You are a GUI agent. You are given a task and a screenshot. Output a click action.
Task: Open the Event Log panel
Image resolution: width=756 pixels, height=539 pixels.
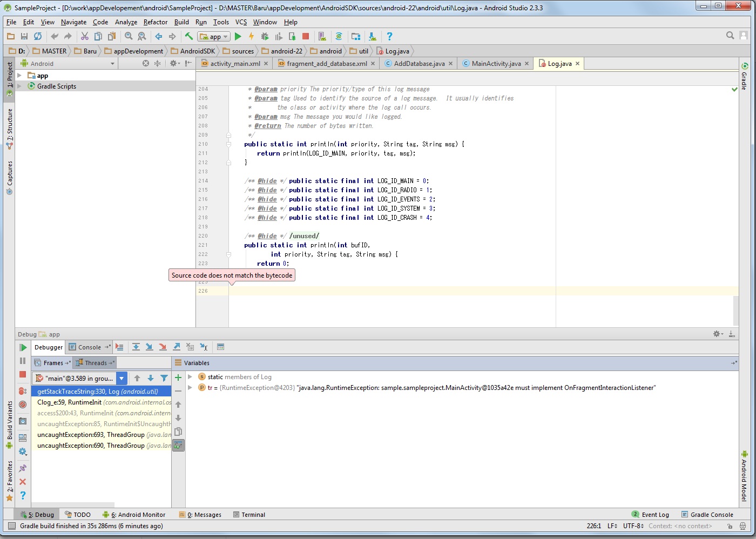pos(654,515)
